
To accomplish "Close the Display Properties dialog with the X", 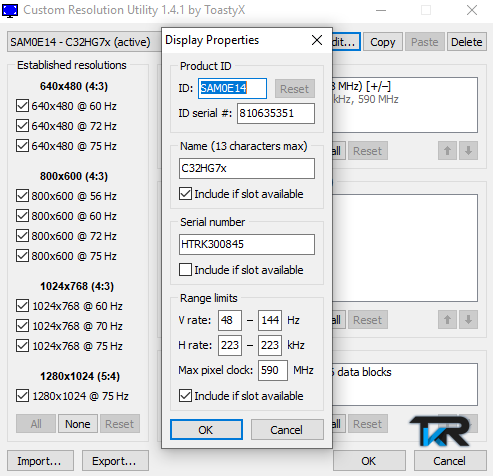I will tap(317, 40).
